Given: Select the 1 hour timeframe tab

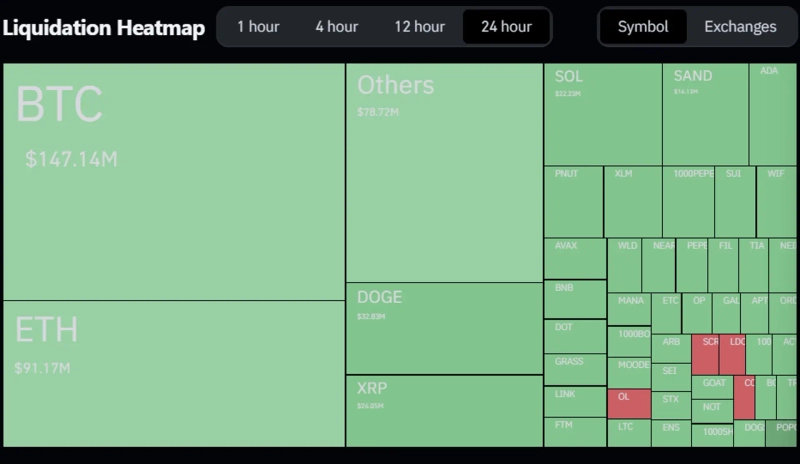Looking at the screenshot, I should click(x=258, y=27).
